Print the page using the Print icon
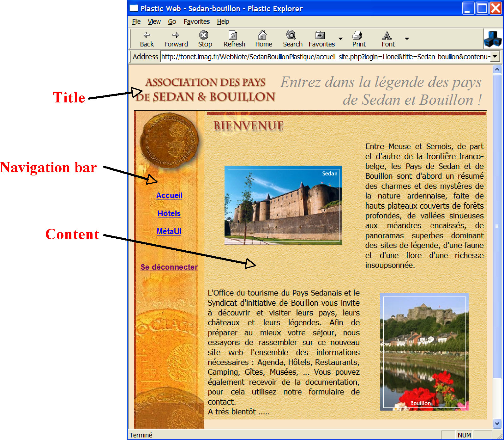504x440 pixels. (358, 35)
